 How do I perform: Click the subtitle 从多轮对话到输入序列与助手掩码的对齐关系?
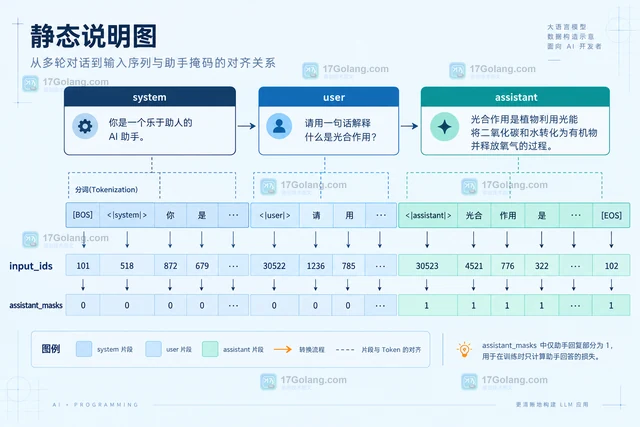pyautogui.click(x=153, y=62)
